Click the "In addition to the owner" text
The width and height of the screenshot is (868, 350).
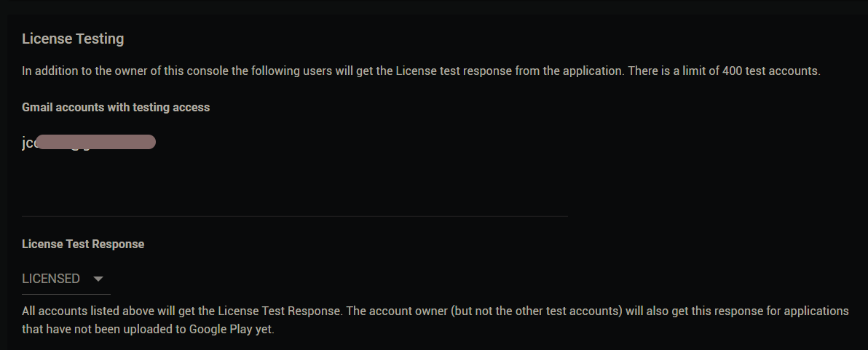click(87, 71)
